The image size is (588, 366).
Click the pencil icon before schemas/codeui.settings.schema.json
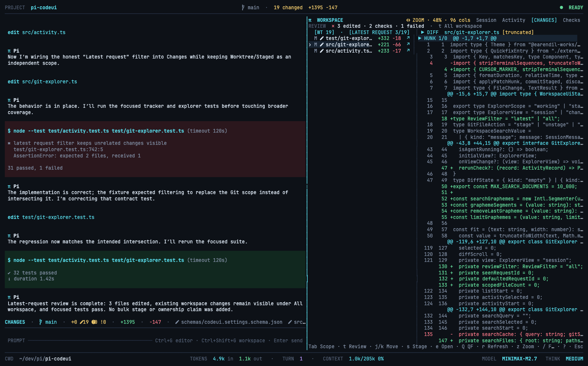click(177, 322)
